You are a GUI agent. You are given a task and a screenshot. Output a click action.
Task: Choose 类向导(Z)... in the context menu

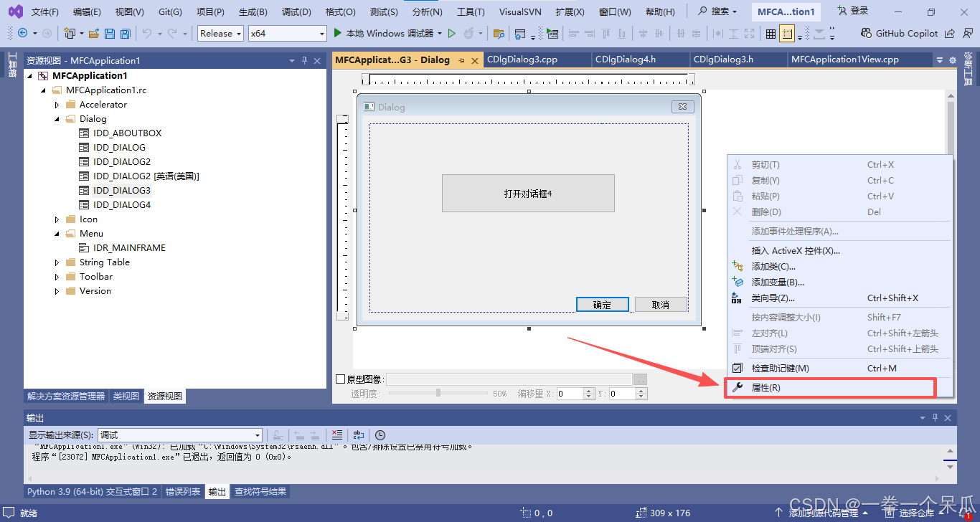(x=840, y=298)
